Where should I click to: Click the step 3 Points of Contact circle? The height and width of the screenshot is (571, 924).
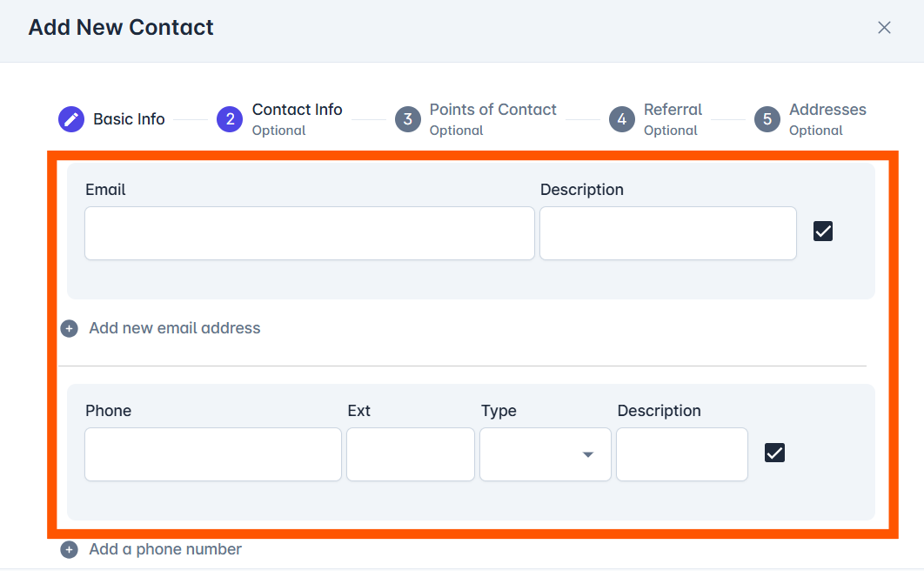point(408,119)
